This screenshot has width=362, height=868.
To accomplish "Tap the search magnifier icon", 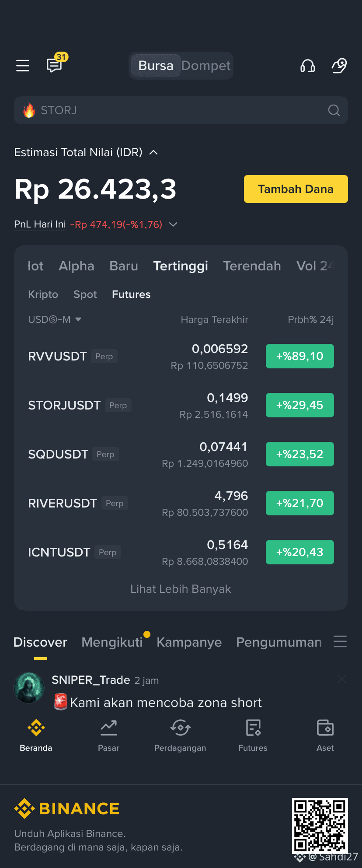I will (334, 110).
